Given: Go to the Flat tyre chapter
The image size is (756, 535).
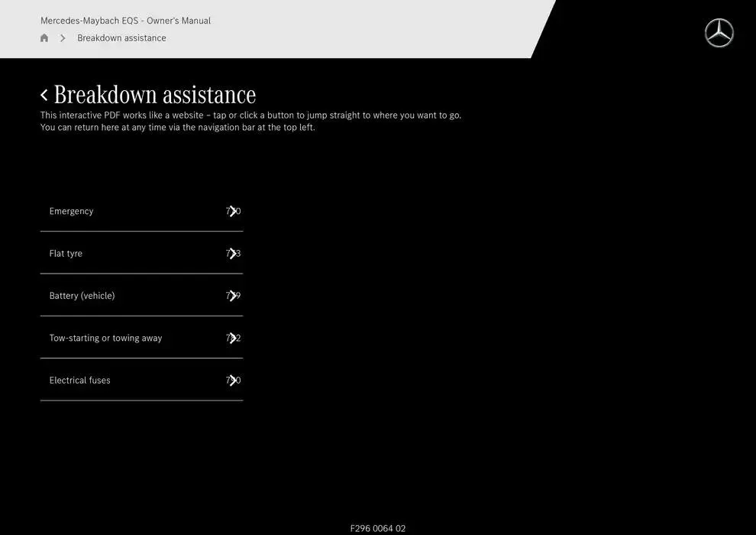Looking at the screenshot, I should 66,254.
